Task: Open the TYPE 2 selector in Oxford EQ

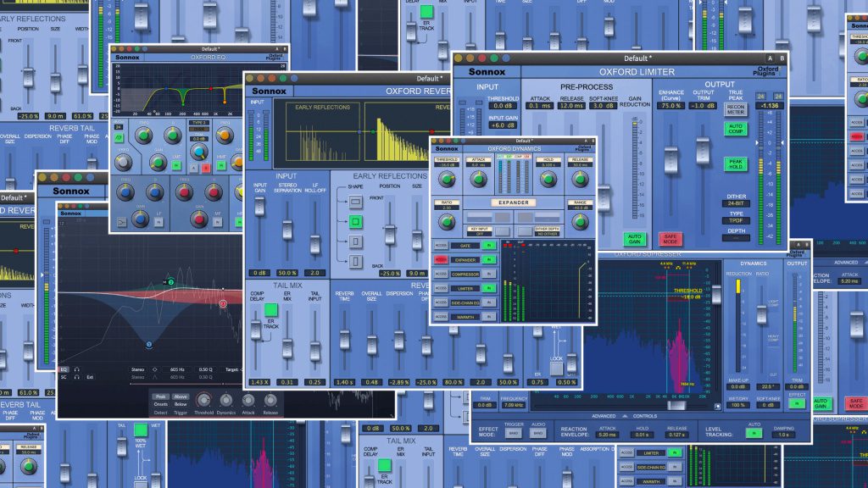Action: coord(198,123)
